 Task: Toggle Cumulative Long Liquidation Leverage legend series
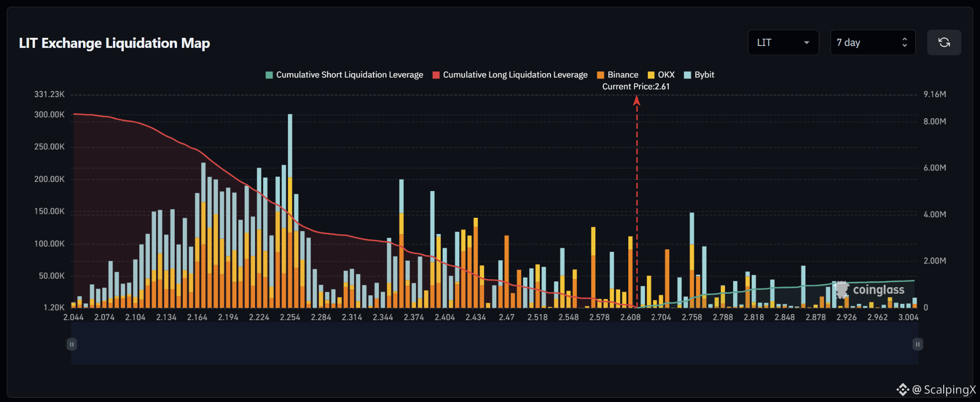510,75
